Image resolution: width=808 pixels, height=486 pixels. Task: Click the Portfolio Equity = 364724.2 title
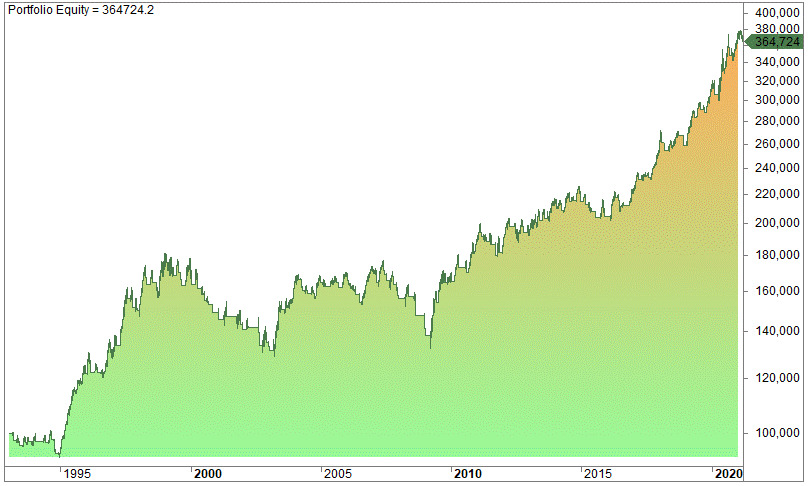pyautogui.click(x=81, y=10)
